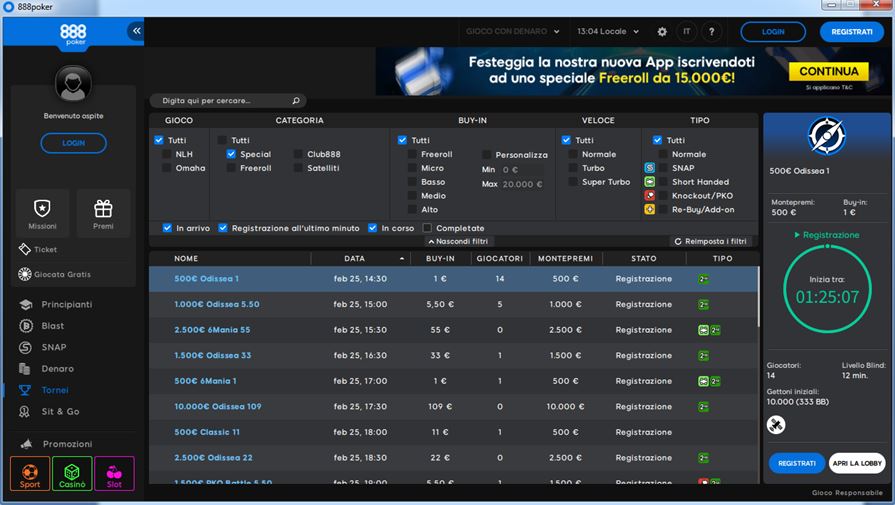The width and height of the screenshot is (895, 505).
Task: Sort tournaments by BUY-IN column
Action: (x=440, y=258)
